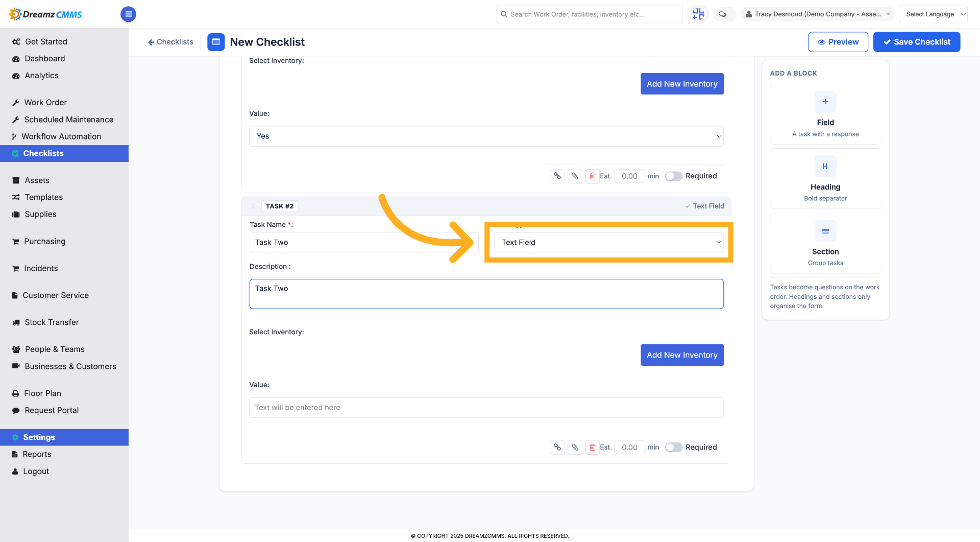Click the New Checklist page icon
The height and width of the screenshot is (542, 980).
tap(216, 42)
